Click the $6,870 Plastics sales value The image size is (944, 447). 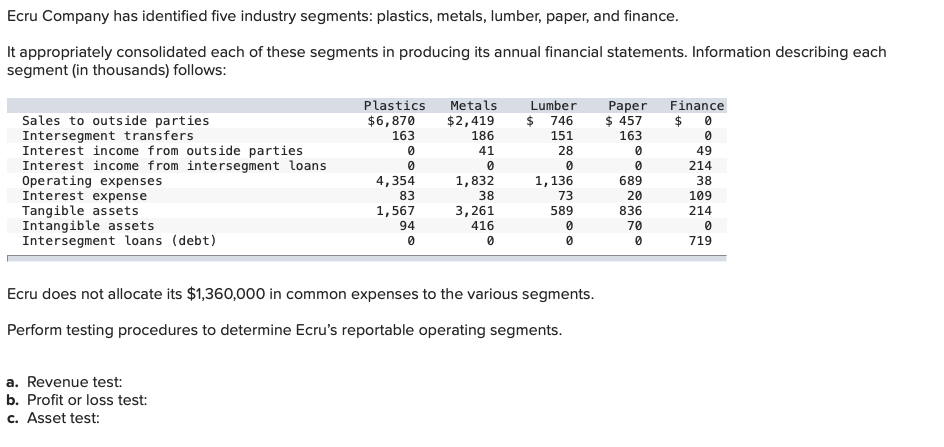pyautogui.click(x=391, y=121)
